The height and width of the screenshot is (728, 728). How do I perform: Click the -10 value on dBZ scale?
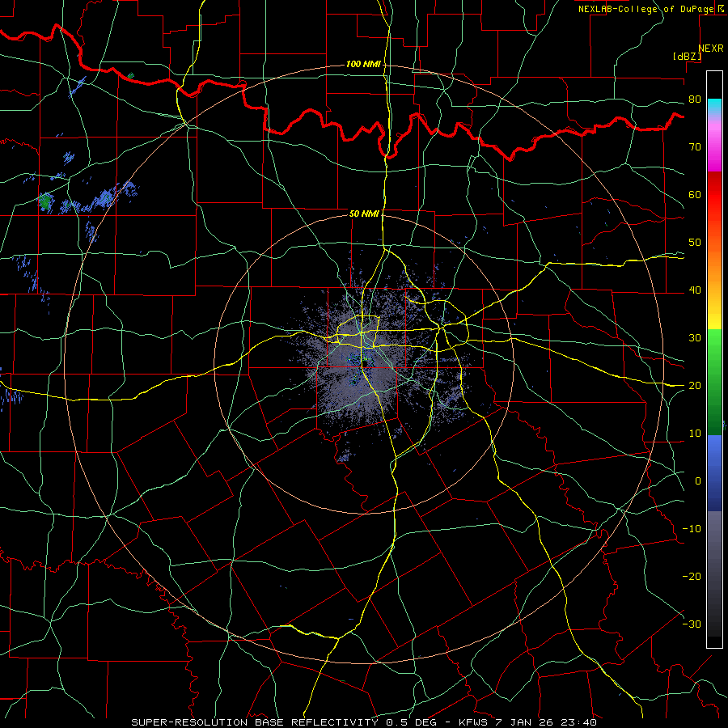pos(692,528)
